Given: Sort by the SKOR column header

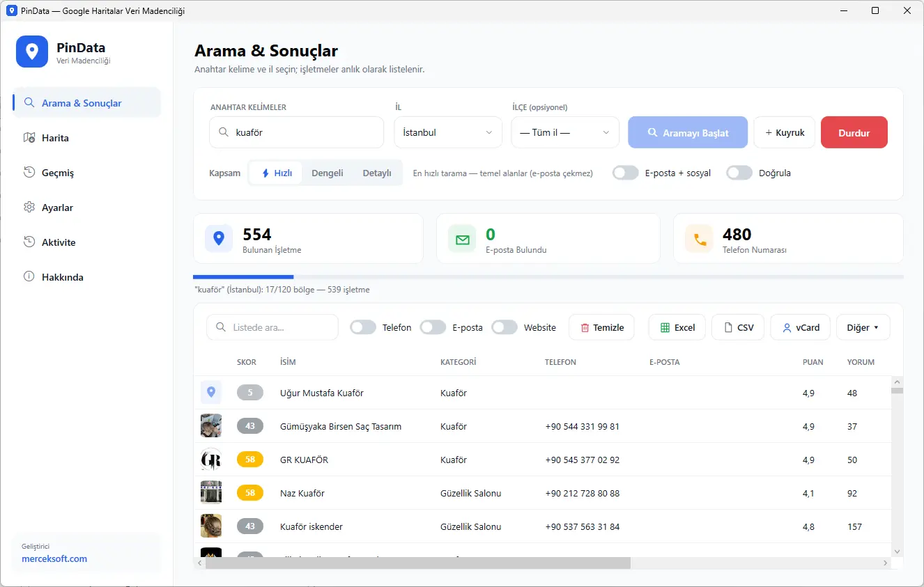Looking at the screenshot, I should click(x=247, y=362).
